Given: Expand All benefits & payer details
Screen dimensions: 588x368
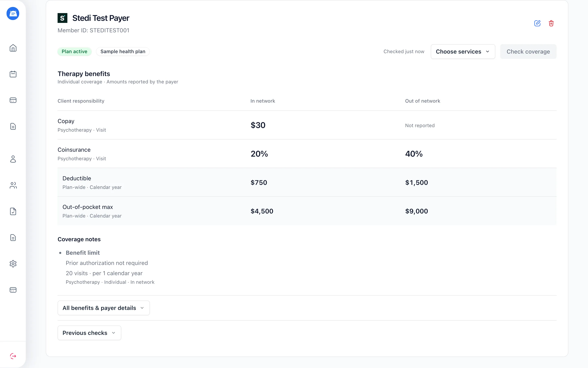Looking at the screenshot, I should click(104, 308).
